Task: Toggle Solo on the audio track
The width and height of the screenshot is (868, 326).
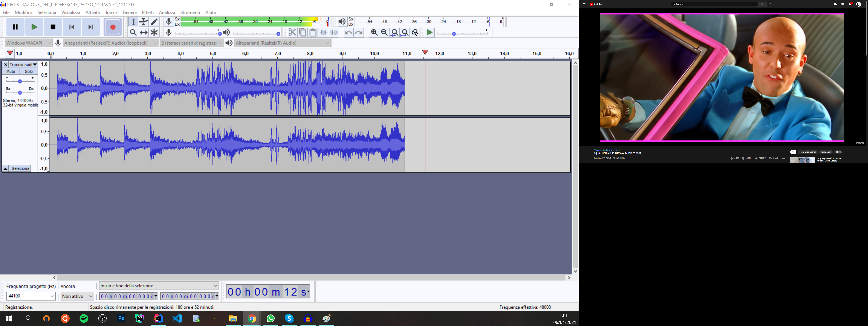Action: coord(29,72)
